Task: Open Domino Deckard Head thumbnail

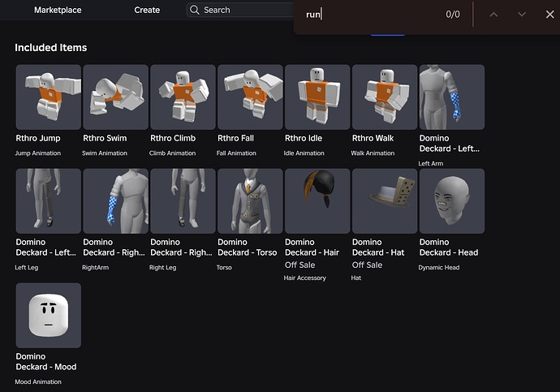Action: (x=452, y=201)
